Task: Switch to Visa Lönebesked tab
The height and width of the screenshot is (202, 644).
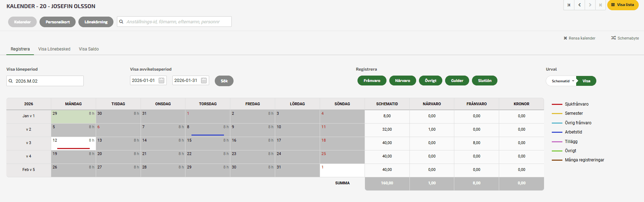Action: pos(54,49)
